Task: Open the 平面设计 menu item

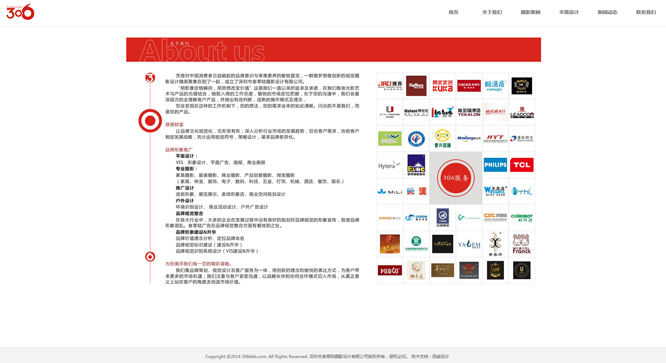Action: [x=569, y=12]
